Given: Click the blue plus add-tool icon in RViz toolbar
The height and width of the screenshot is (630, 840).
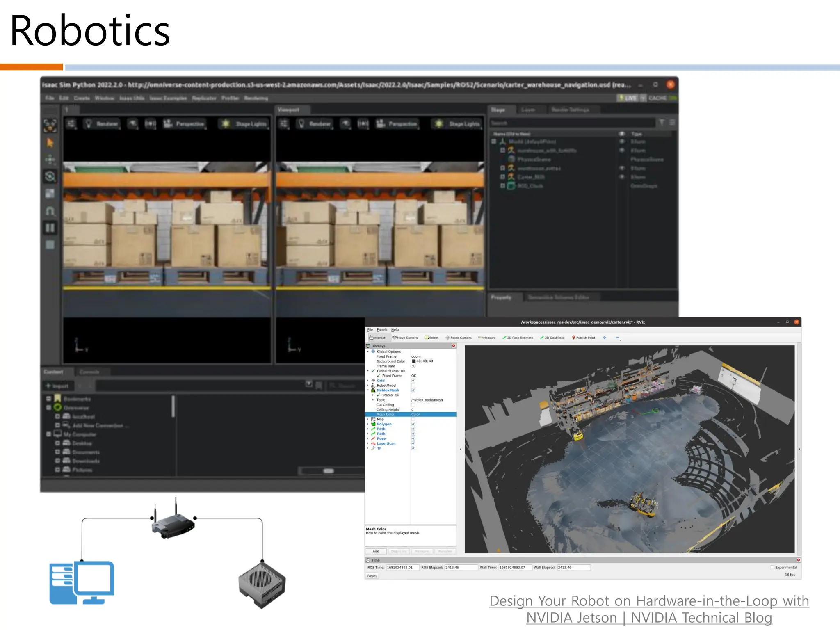Looking at the screenshot, I should coord(605,338).
